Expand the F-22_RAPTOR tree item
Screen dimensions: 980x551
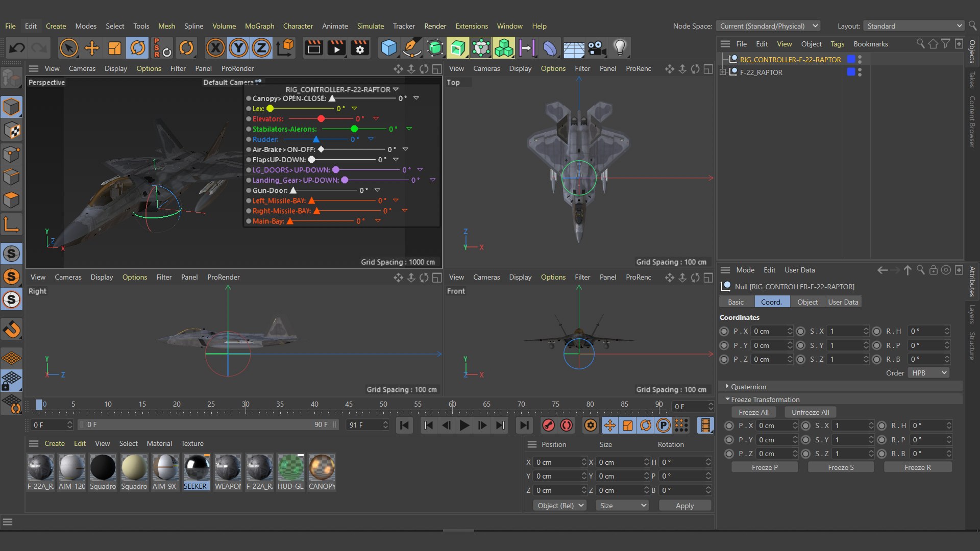723,72
